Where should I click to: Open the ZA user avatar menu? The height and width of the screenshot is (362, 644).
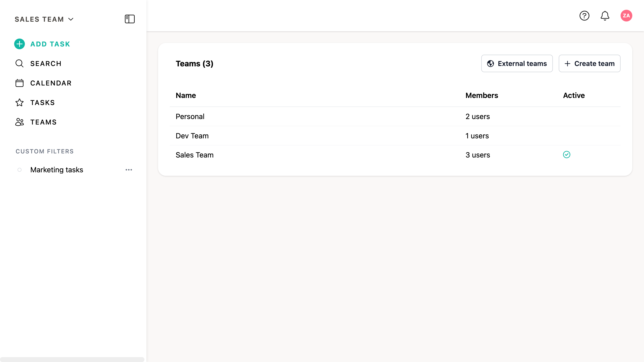click(626, 16)
